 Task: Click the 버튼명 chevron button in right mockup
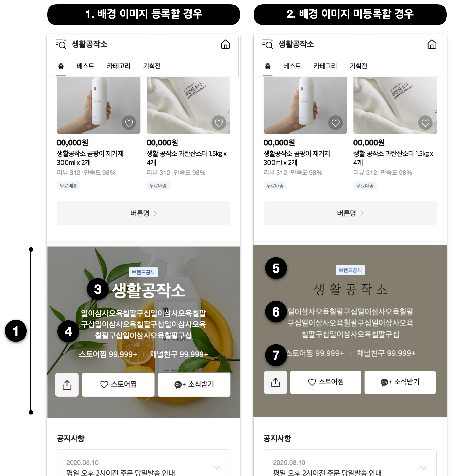tap(350, 213)
